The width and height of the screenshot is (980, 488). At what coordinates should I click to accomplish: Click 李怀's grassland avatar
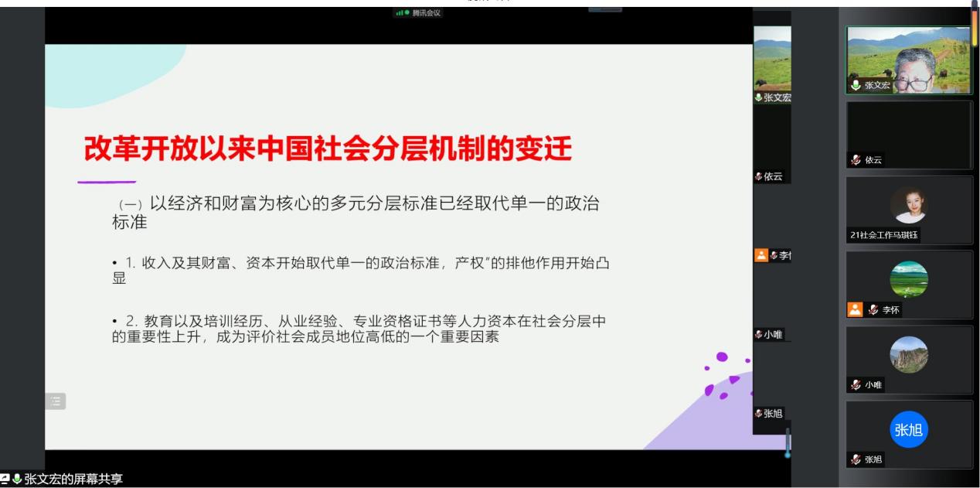click(909, 279)
